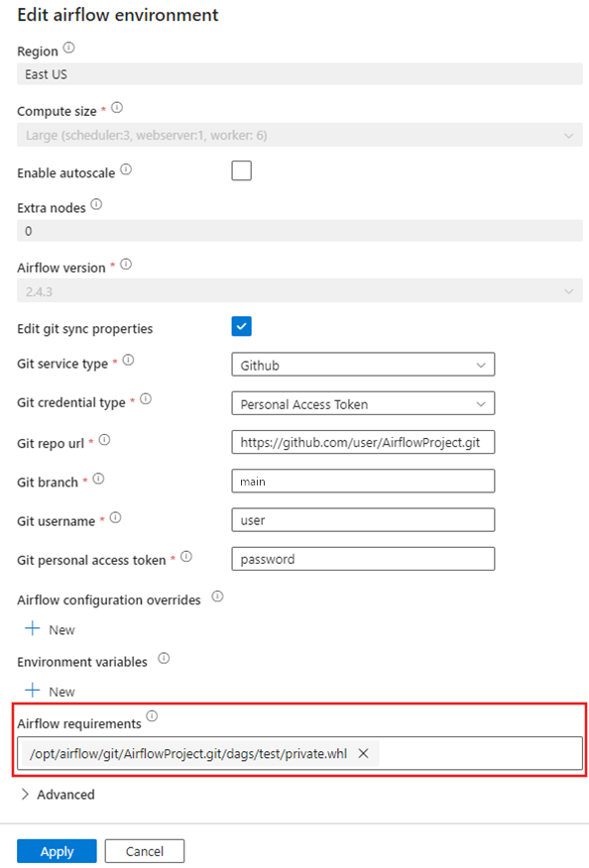Click the Airflow requirements info icon
The height and width of the screenshot is (868, 589).
(x=152, y=714)
